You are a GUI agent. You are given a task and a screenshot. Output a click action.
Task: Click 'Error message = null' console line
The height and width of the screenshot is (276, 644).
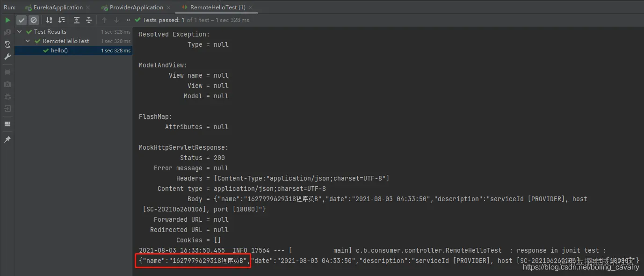191,168
